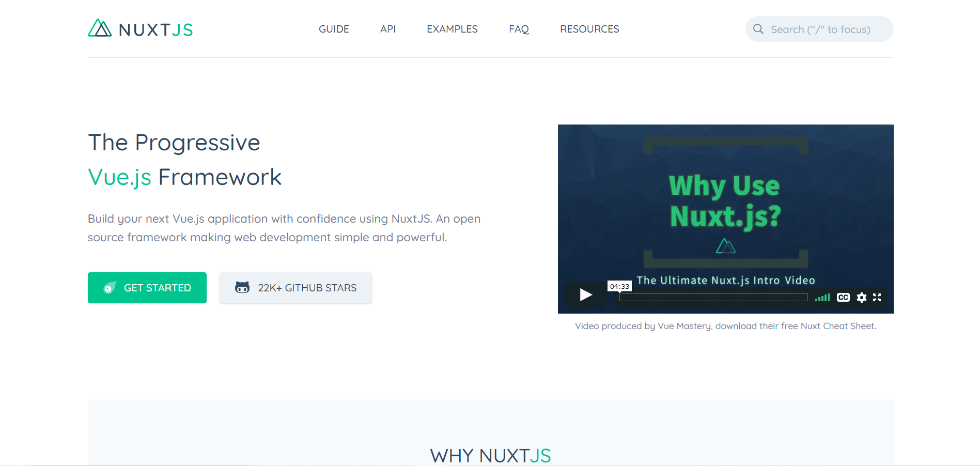Open video settings gear menu
The image size is (980, 466).
point(861,298)
